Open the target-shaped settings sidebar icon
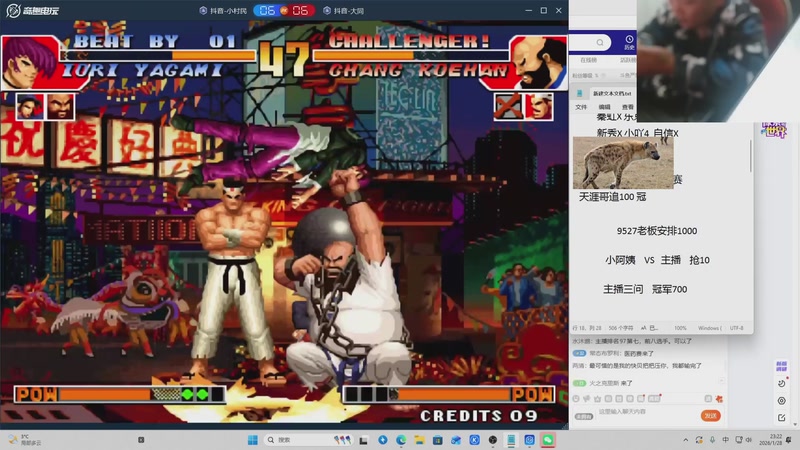The height and width of the screenshot is (450, 800). 782,401
